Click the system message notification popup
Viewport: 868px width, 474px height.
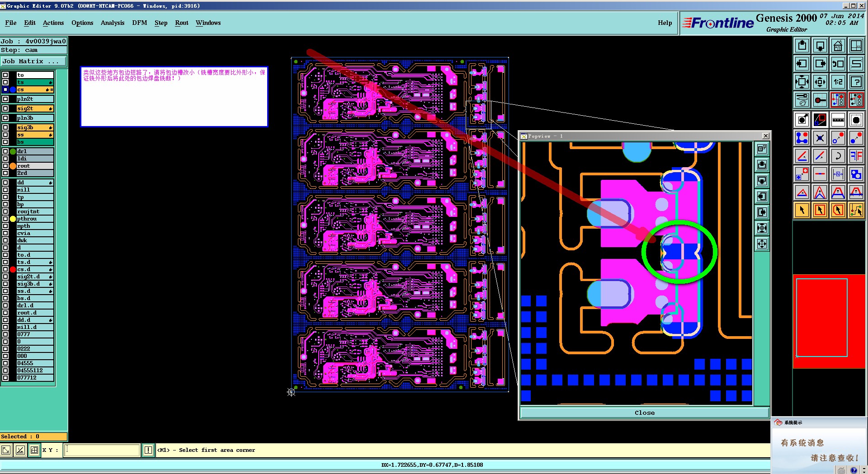(819, 445)
